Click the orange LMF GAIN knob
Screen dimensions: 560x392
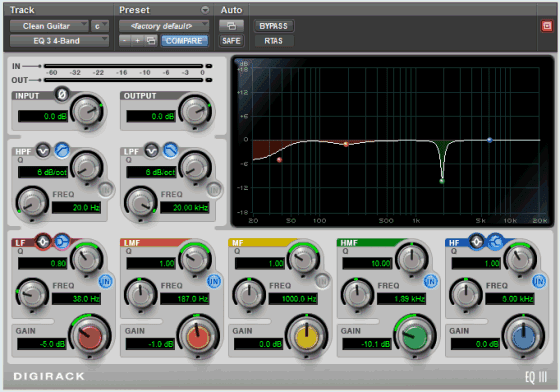pos(198,336)
